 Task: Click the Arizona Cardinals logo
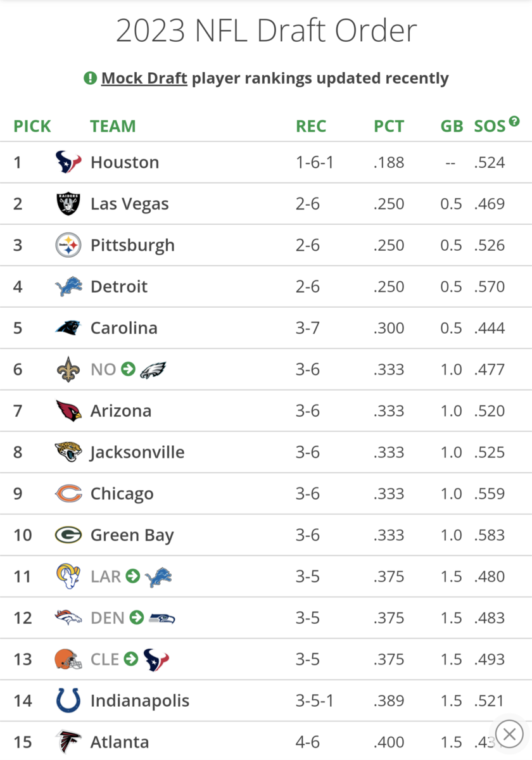pyautogui.click(x=68, y=411)
